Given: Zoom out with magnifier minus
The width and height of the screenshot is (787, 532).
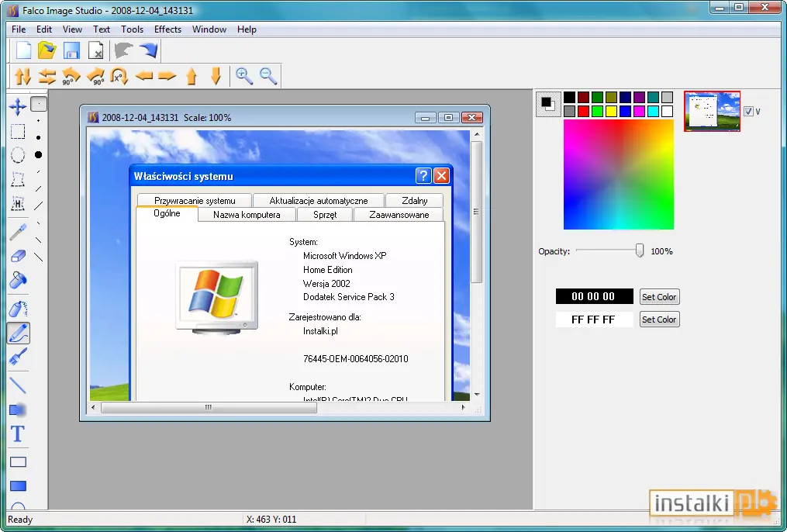Looking at the screenshot, I should 268,76.
